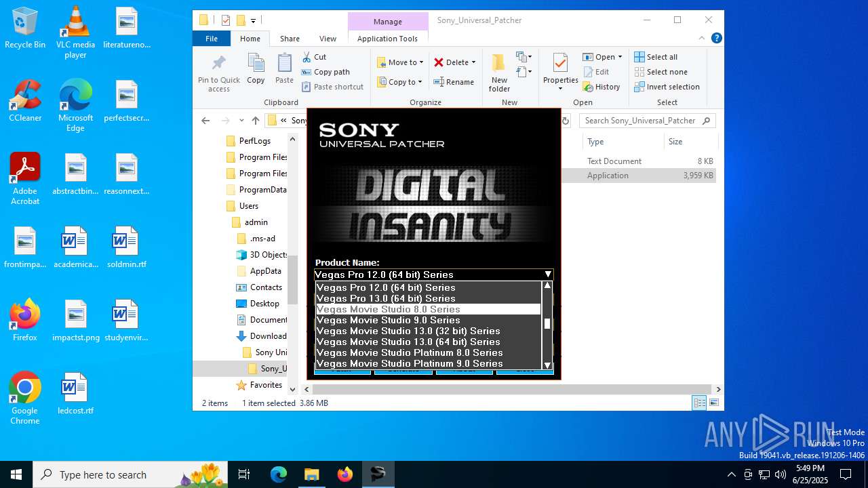Click the Copy ribbon button
Viewport: 868px width, 488px height.
point(256,69)
